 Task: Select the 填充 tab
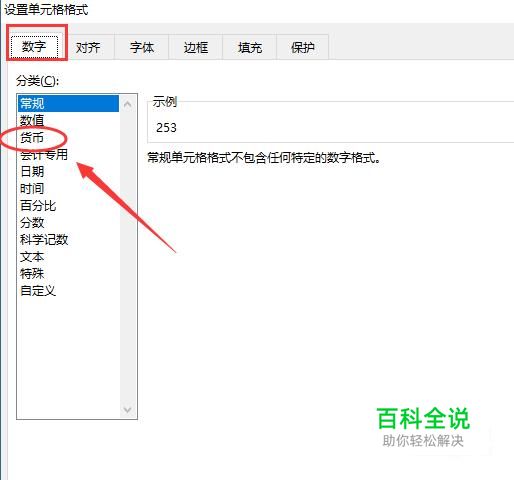pyautogui.click(x=250, y=48)
